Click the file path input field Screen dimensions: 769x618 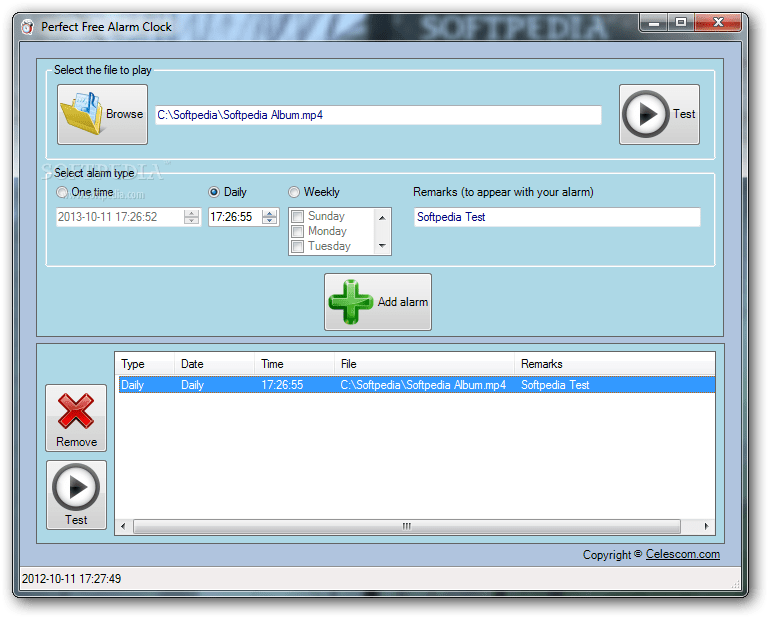[x=378, y=115]
